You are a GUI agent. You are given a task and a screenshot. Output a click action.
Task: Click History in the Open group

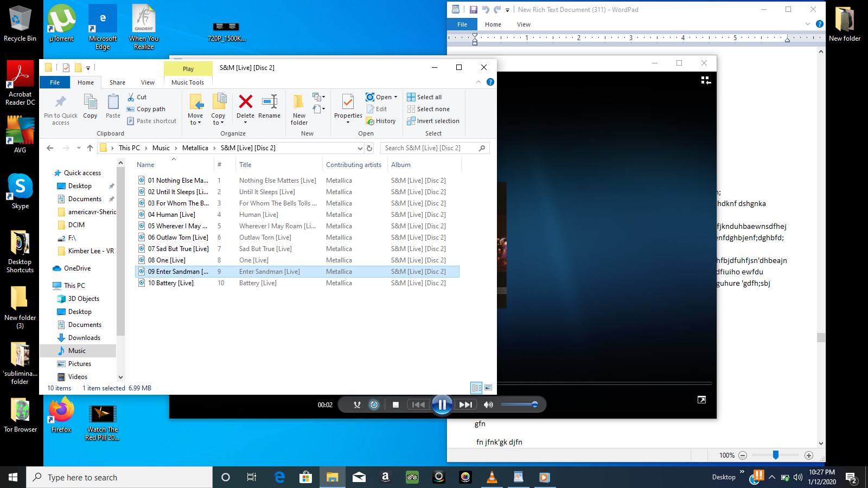pos(381,121)
